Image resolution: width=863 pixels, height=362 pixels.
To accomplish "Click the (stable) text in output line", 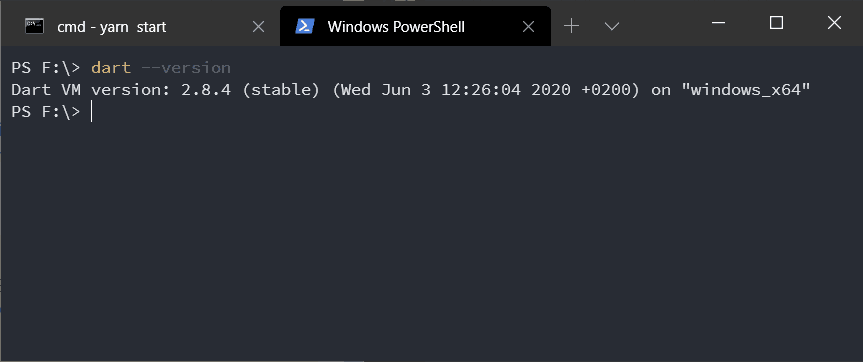I will coord(281,90).
